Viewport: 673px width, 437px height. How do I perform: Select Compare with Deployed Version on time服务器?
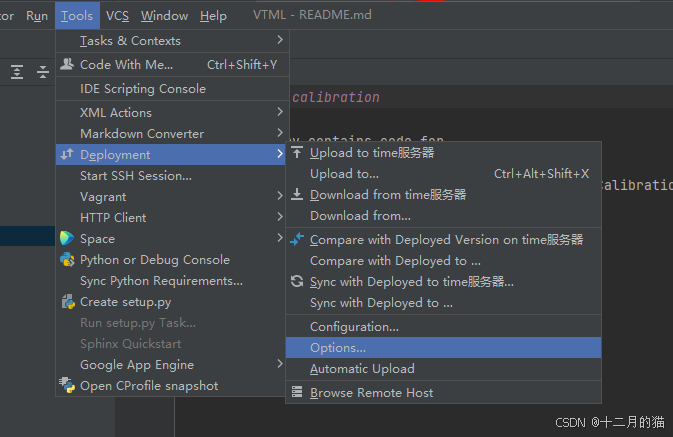pos(443,240)
